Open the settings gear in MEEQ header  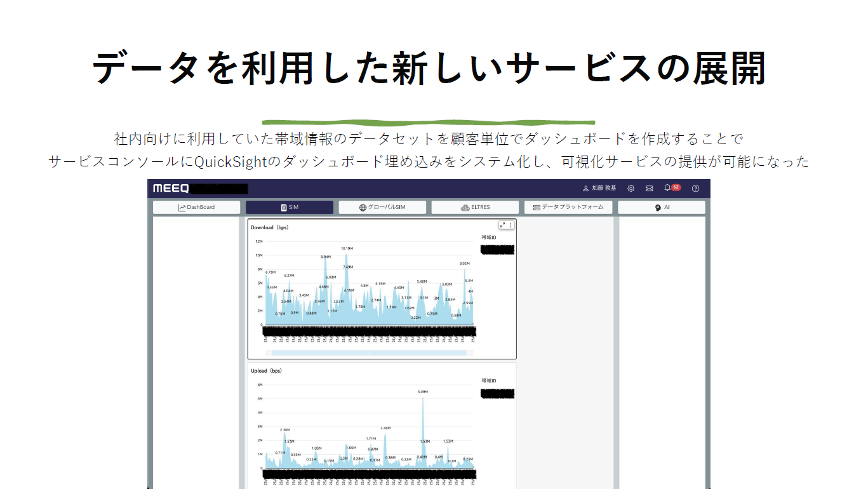click(x=631, y=188)
